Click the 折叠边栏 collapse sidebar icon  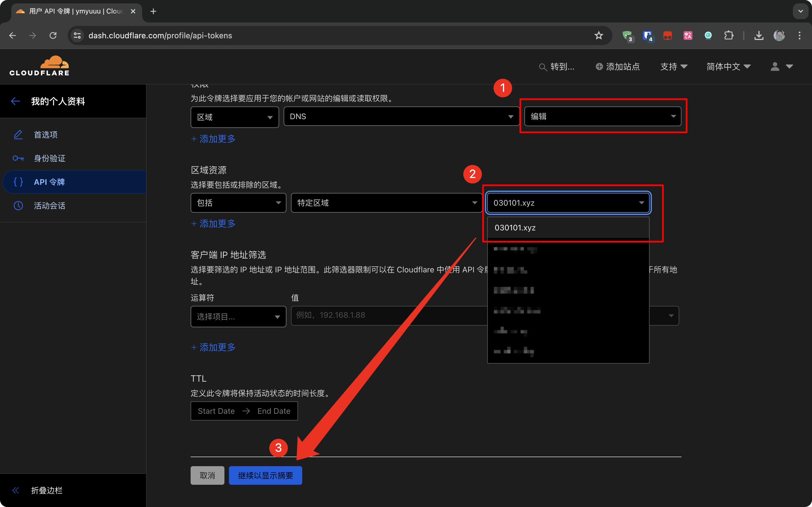click(16, 491)
